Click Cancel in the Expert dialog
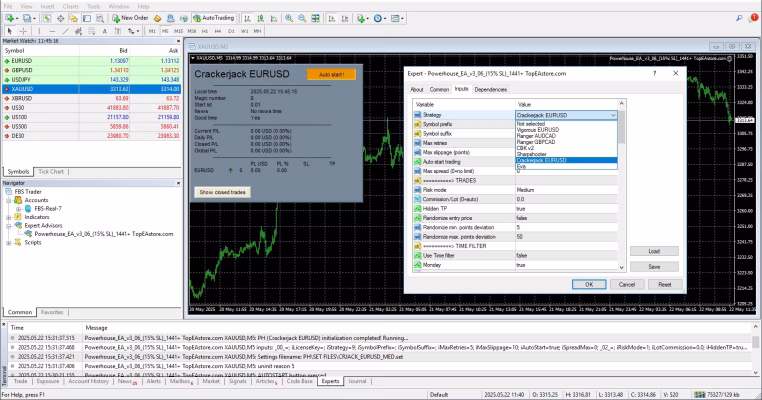Screen dimensions: 762x400 click(627, 285)
